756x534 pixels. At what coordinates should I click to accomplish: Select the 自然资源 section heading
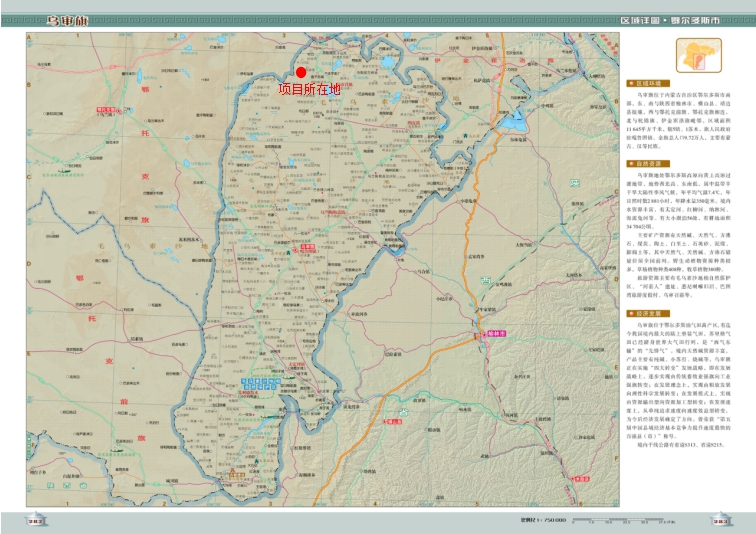click(648, 161)
